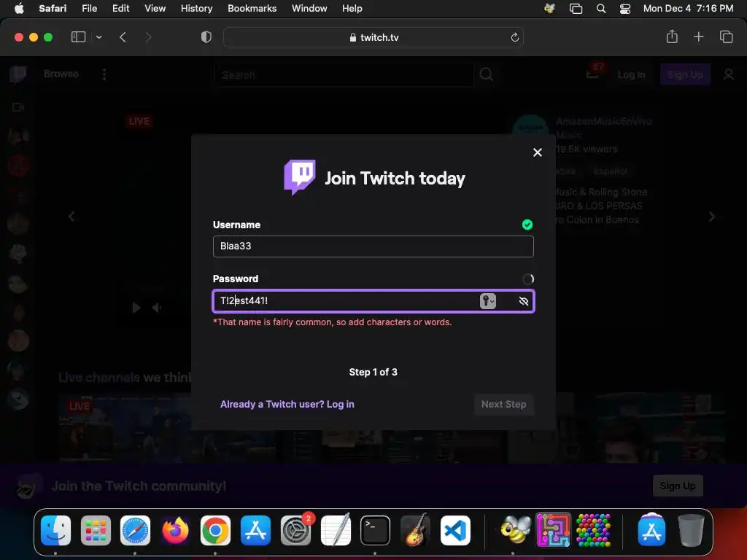Expand the sidebar tab group dropdown arrow
Image resolution: width=747 pixels, height=560 pixels.
[98, 37]
